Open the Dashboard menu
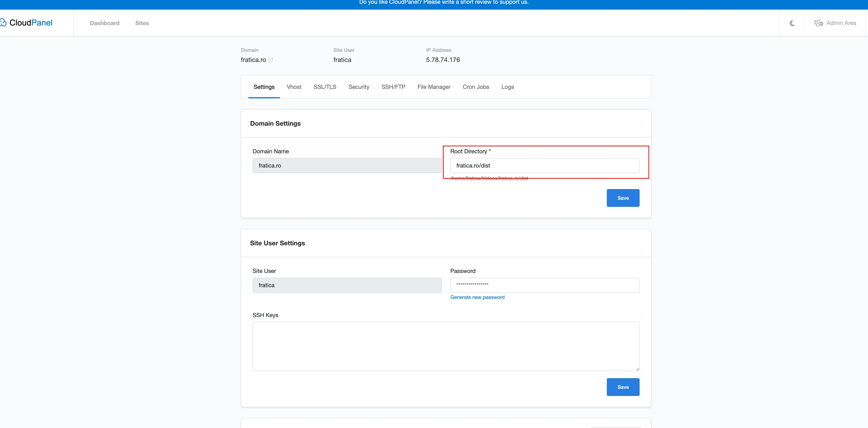The height and width of the screenshot is (428, 868). coord(104,23)
